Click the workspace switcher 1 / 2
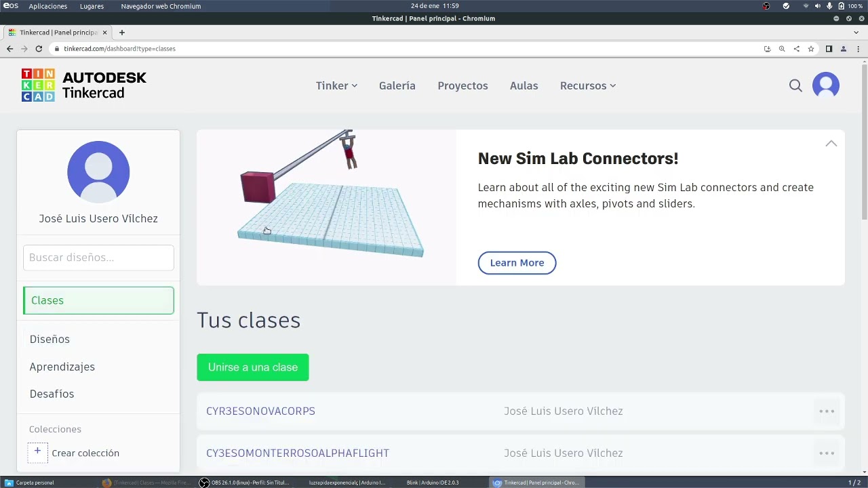Viewport: 868px width, 488px height. (854, 483)
